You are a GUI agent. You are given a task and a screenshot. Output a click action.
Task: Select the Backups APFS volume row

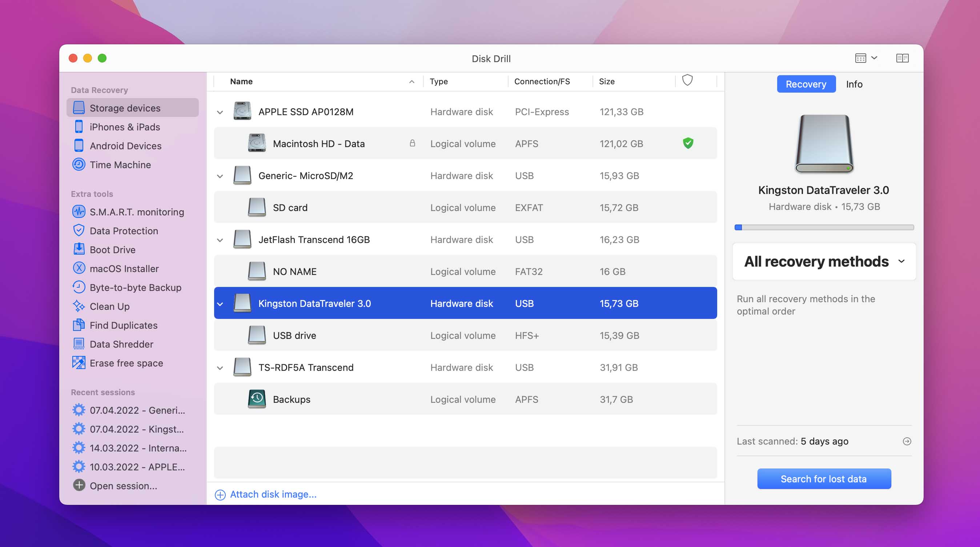pos(465,399)
